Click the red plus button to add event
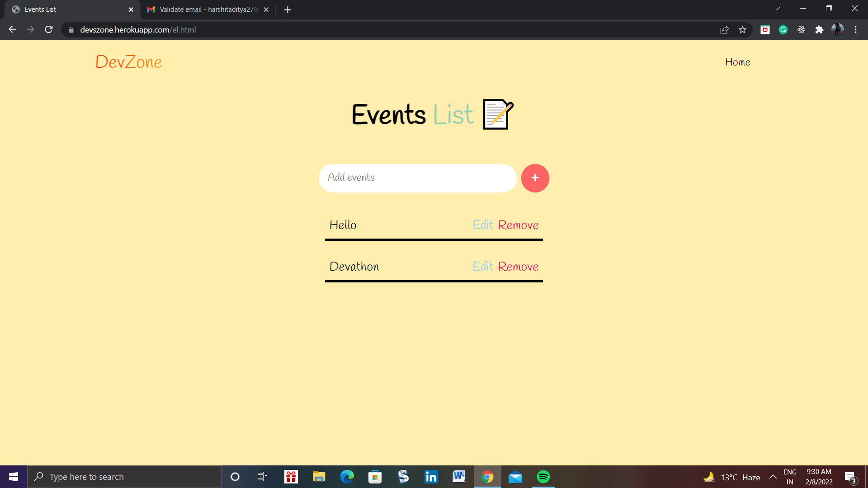 (x=535, y=178)
